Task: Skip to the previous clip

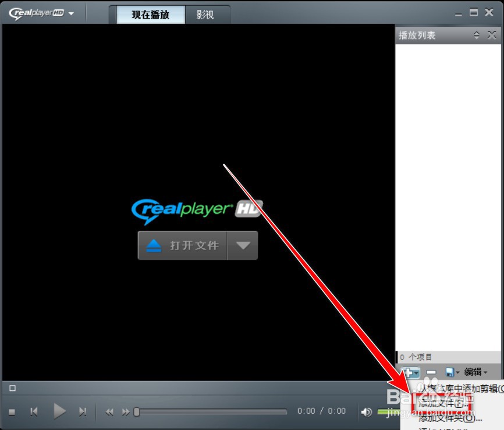Action: click(34, 412)
